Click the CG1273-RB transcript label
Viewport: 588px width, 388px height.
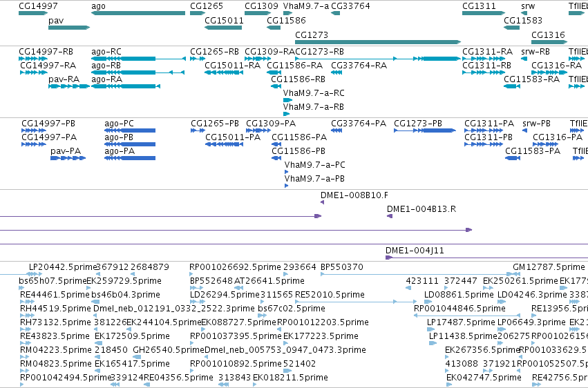(x=319, y=51)
